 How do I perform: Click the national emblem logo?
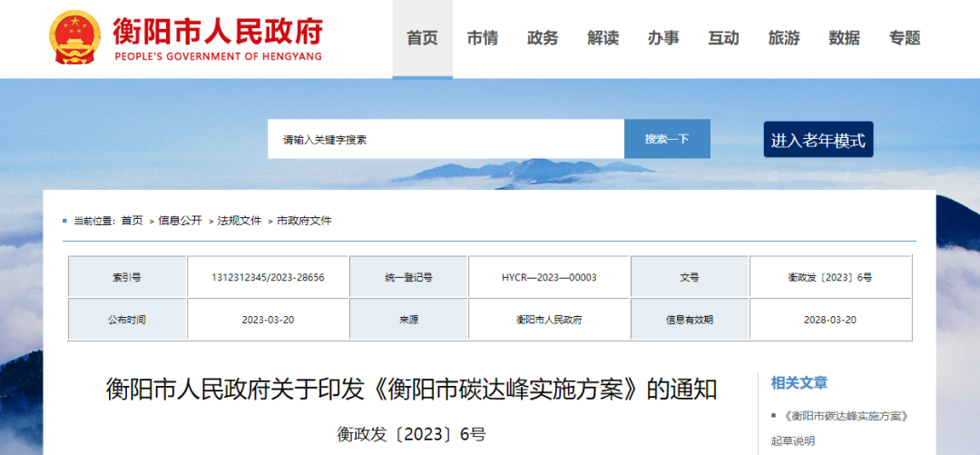(74, 37)
